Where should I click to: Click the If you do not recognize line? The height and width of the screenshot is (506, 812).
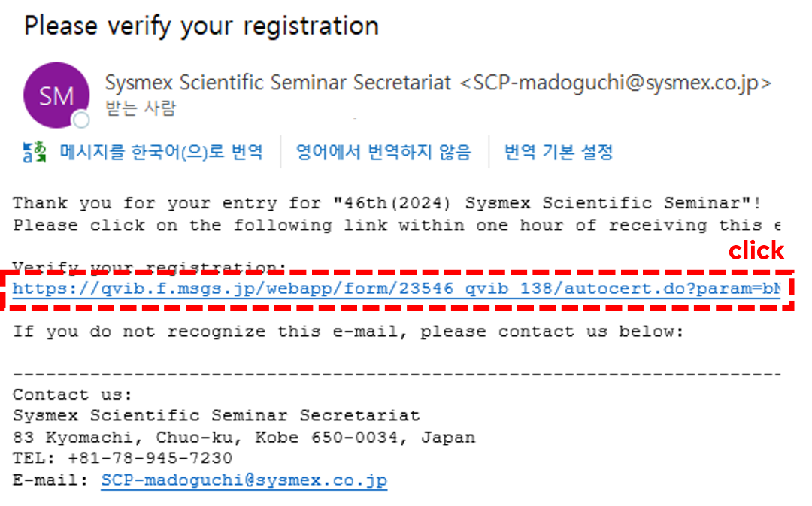(x=348, y=332)
